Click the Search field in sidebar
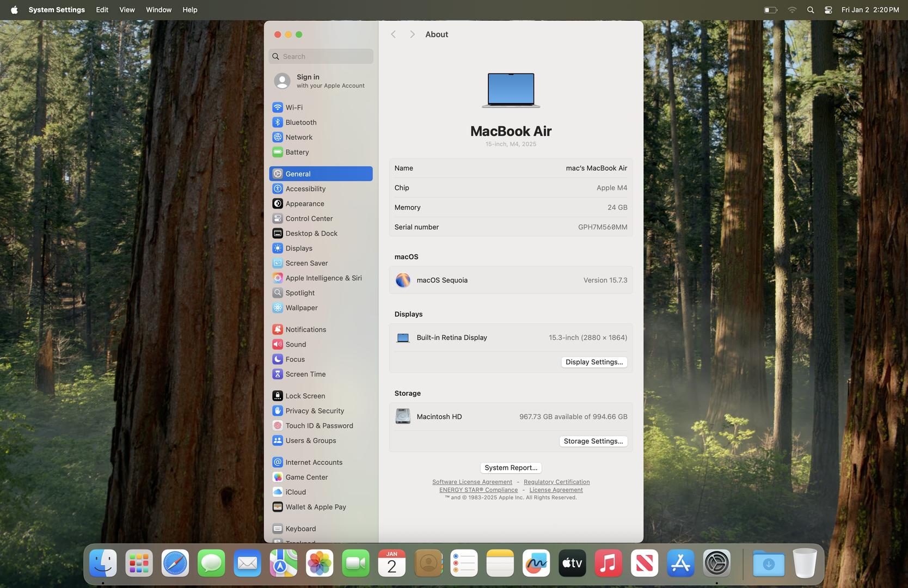Screen dimensions: 908x588 click(x=326, y=57)
